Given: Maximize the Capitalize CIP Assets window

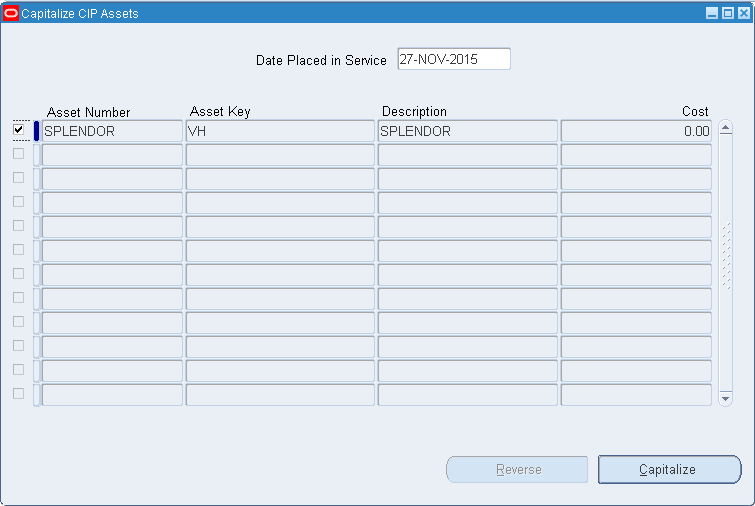Looking at the screenshot, I should click(727, 14).
